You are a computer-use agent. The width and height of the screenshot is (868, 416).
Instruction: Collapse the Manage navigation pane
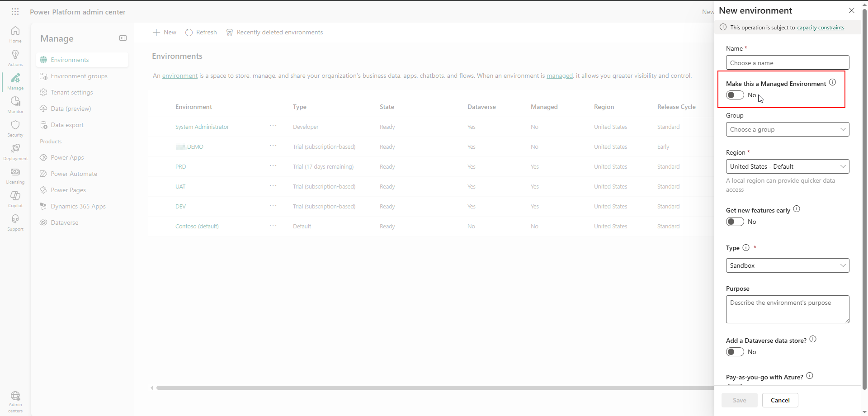pyautogui.click(x=123, y=38)
